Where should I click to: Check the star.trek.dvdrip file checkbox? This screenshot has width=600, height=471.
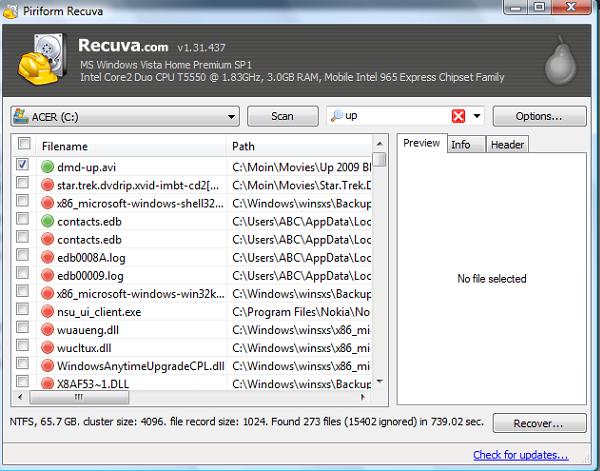(x=23, y=183)
